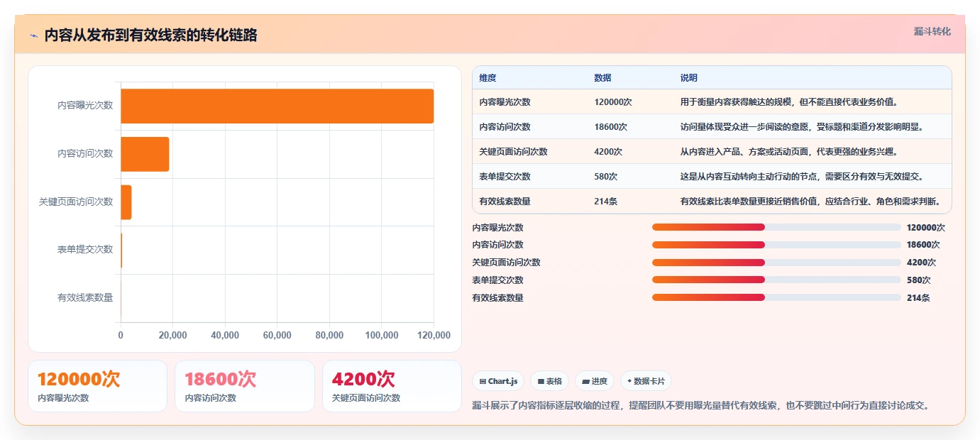Click the 有效线索数量 progress bar

(x=776, y=297)
